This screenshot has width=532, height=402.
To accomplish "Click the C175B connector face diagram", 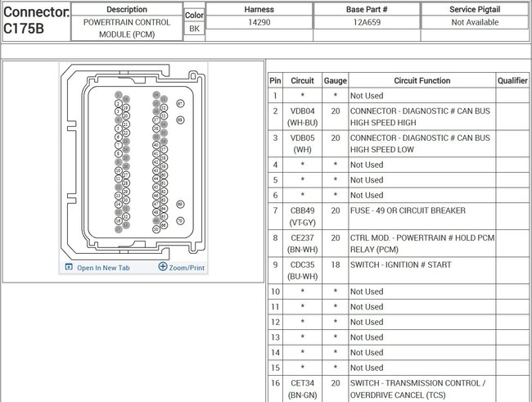I will [133, 162].
